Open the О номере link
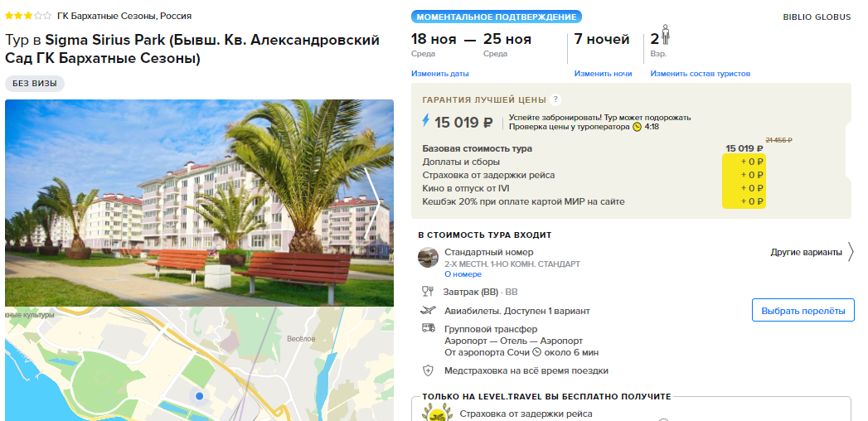 [x=463, y=274]
